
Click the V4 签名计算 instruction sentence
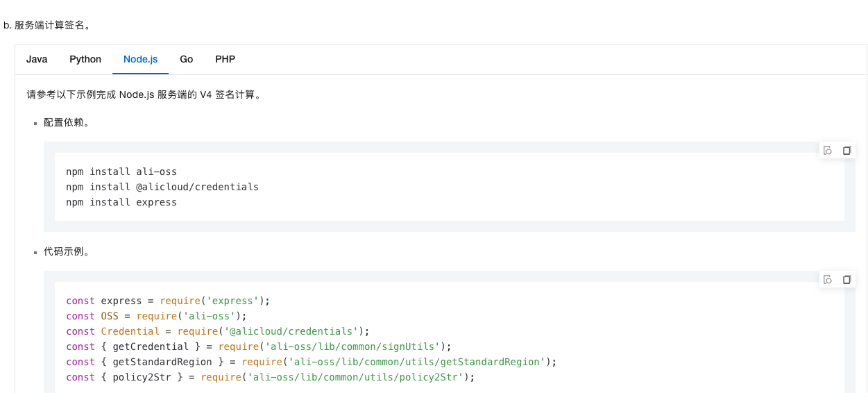(x=145, y=94)
